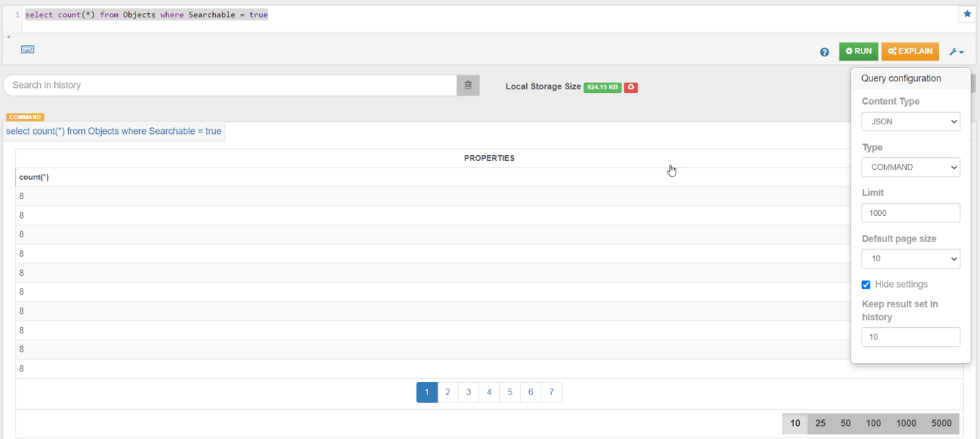Run the query with the RUN button

(x=858, y=51)
